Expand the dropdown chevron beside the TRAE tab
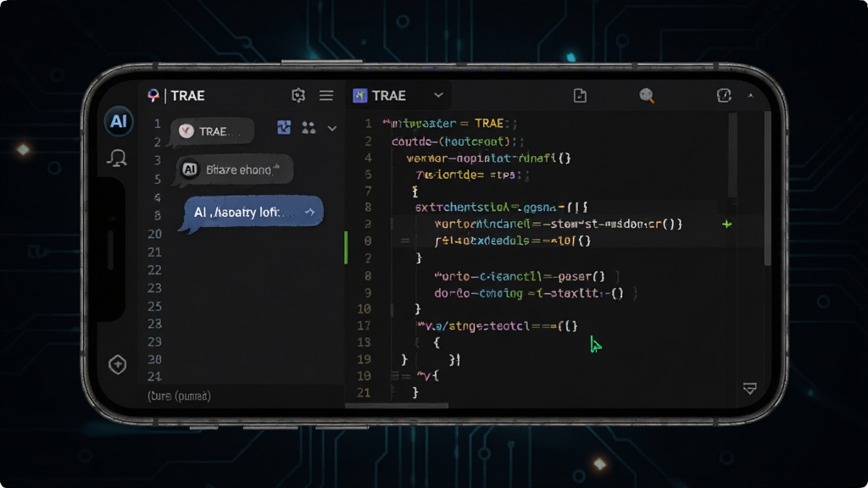This screenshot has height=488, width=868. point(438,95)
